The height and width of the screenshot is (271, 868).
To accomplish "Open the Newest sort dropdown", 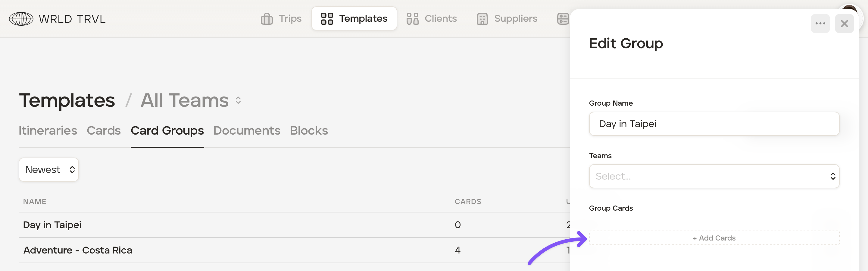I will (x=49, y=170).
